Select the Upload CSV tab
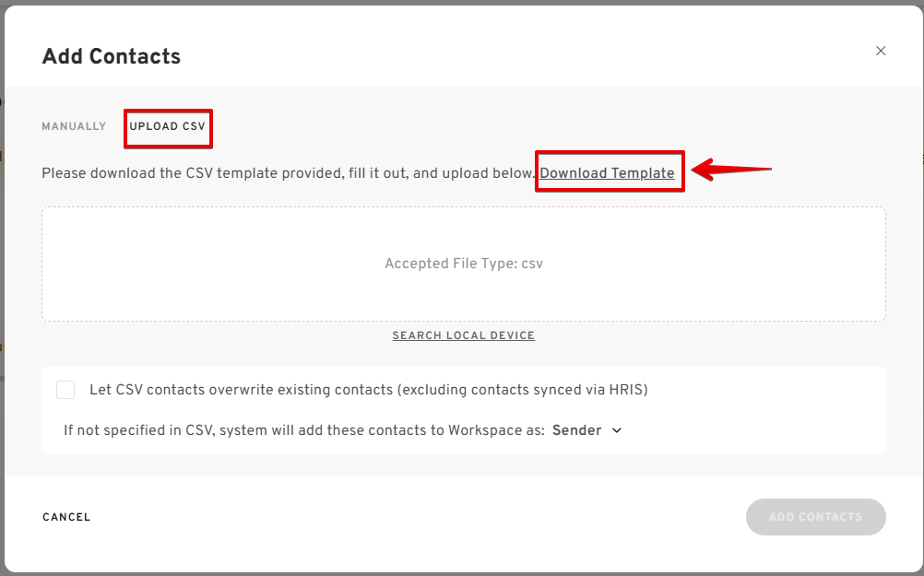 (168, 126)
